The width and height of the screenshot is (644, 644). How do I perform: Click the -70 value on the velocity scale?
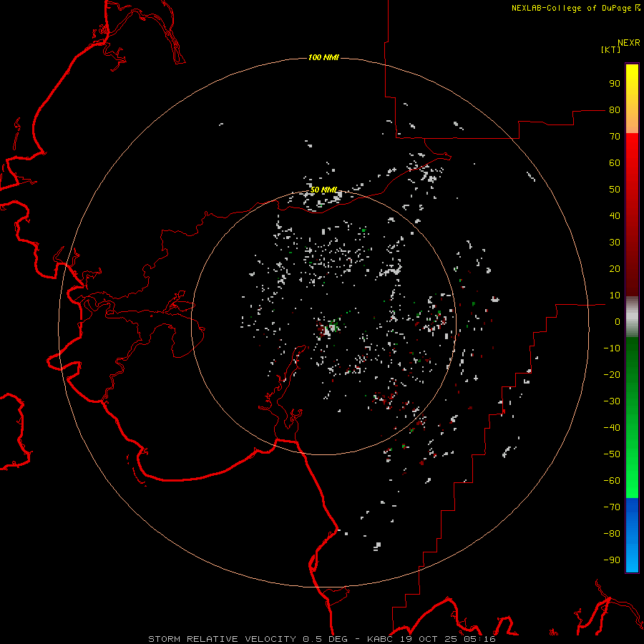tap(612, 507)
